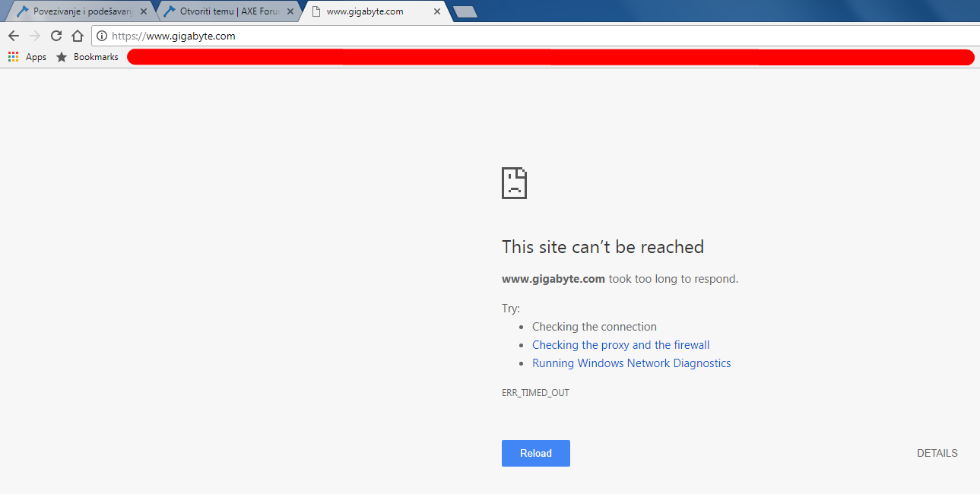Close the 'Povezivanje i podešavanje' tab
The width and height of the screenshot is (980, 494).
click(x=144, y=11)
